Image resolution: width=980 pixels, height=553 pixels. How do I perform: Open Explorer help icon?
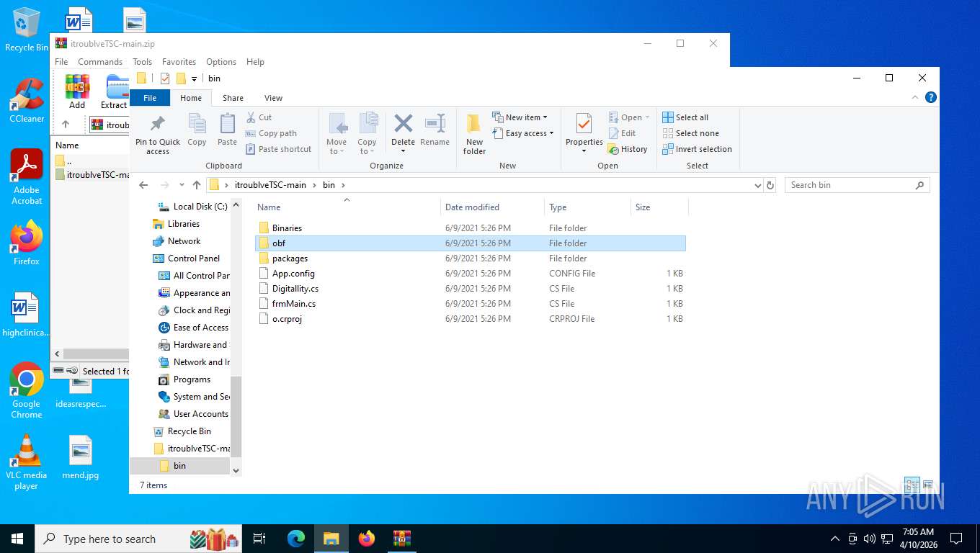click(x=930, y=97)
